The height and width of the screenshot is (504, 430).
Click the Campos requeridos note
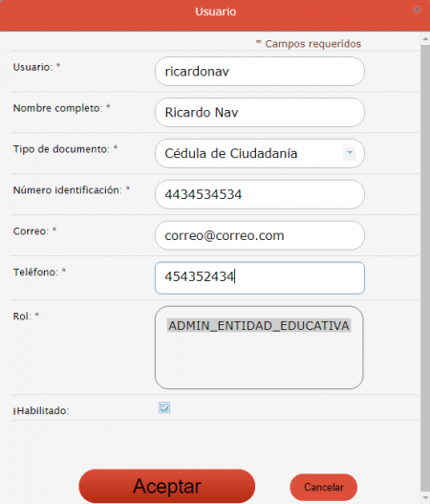coord(309,44)
